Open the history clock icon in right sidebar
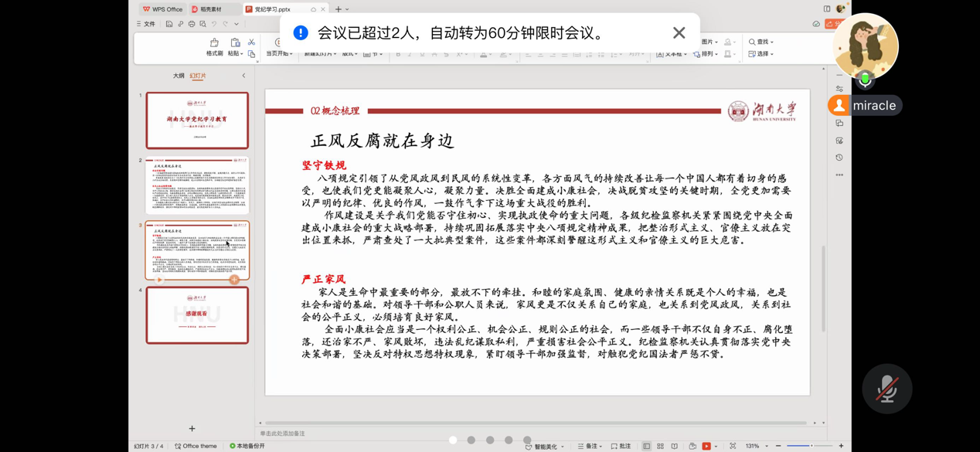This screenshot has width=980, height=452. point(839,158)
